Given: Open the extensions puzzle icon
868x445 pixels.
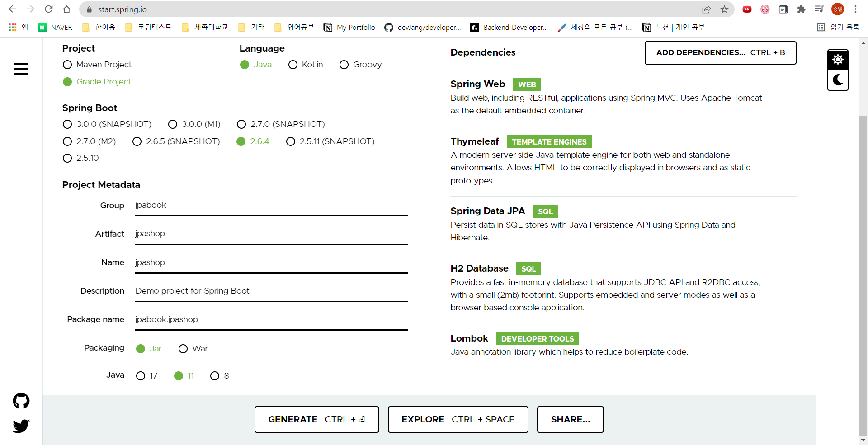Looking at the screenshot, I should coord(801,9).
